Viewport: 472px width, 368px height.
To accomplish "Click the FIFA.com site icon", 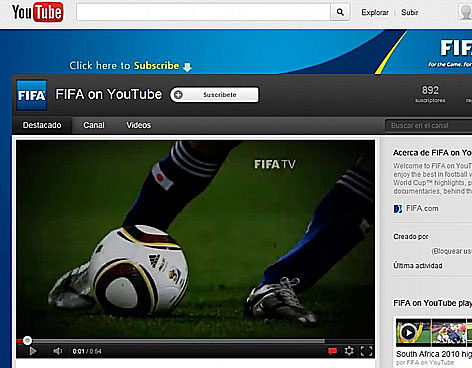I will (x=398, y=209).
